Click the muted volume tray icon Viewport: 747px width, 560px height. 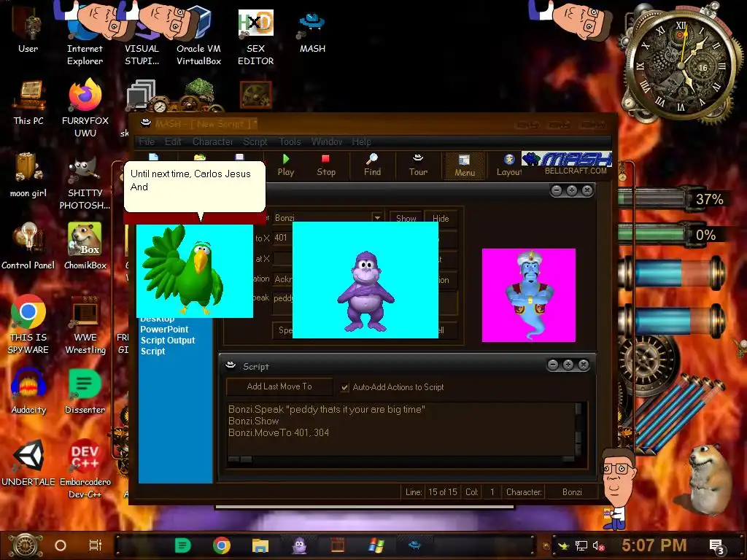click(x=598, y=545)
